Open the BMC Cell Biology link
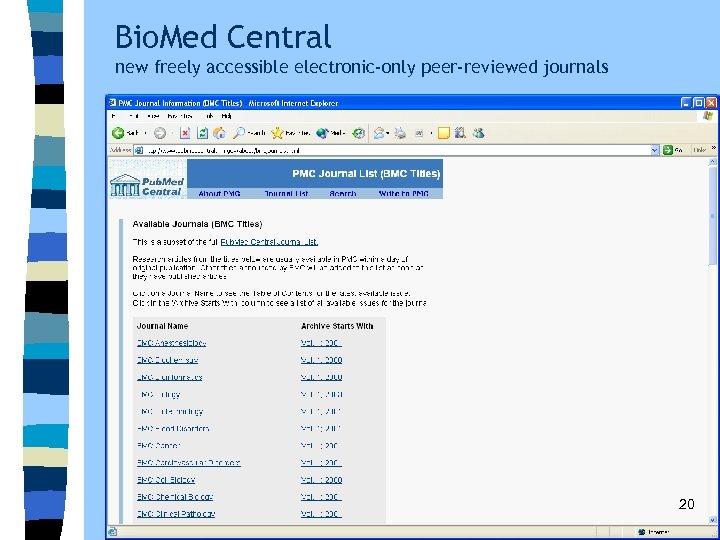This screenshot has height=540, width=720. [x=166, y=480]
